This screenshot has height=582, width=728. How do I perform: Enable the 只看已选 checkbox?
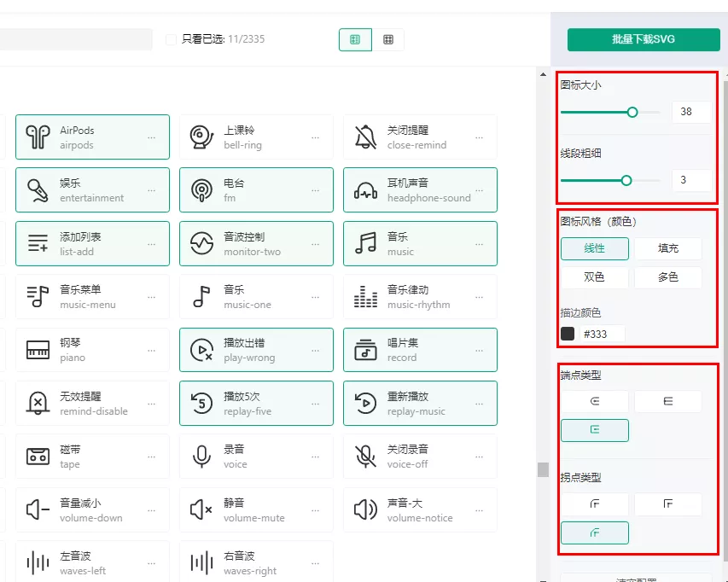[171, 39]
